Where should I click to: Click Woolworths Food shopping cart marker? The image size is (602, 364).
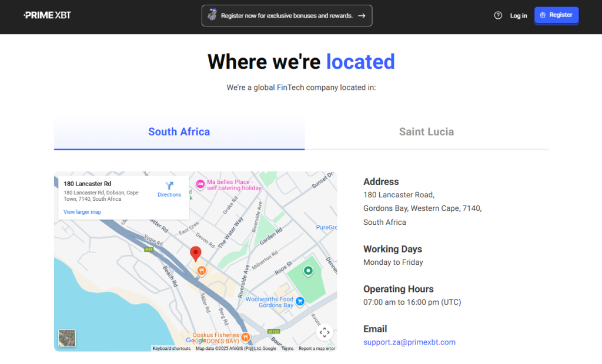coord(300,301)
